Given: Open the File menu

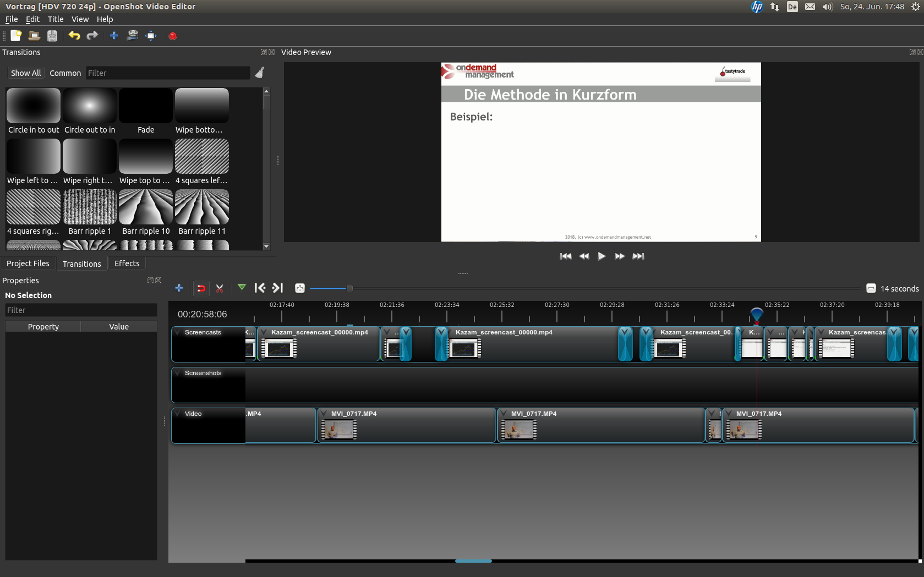Looking at the screenshot, I should [12, 19].
